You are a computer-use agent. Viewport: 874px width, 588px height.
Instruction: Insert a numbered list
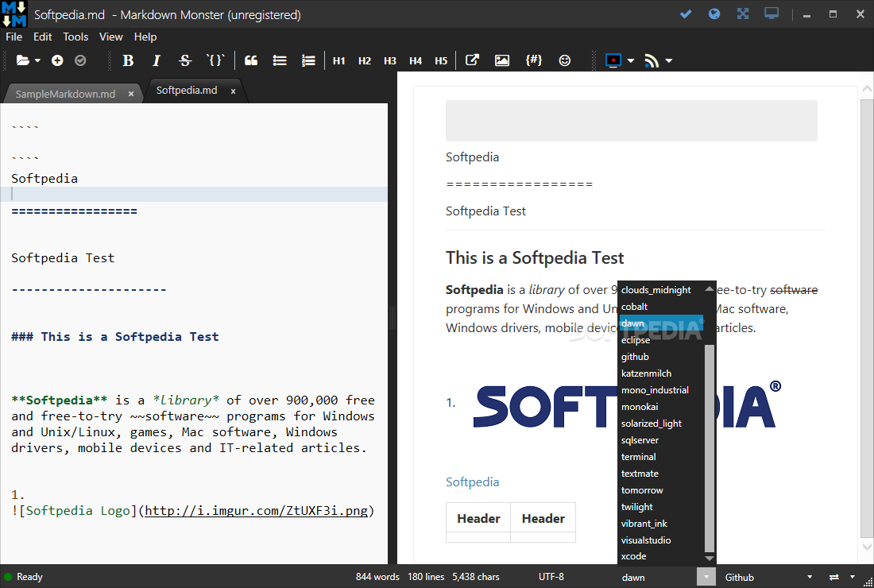tap(308, 60)
